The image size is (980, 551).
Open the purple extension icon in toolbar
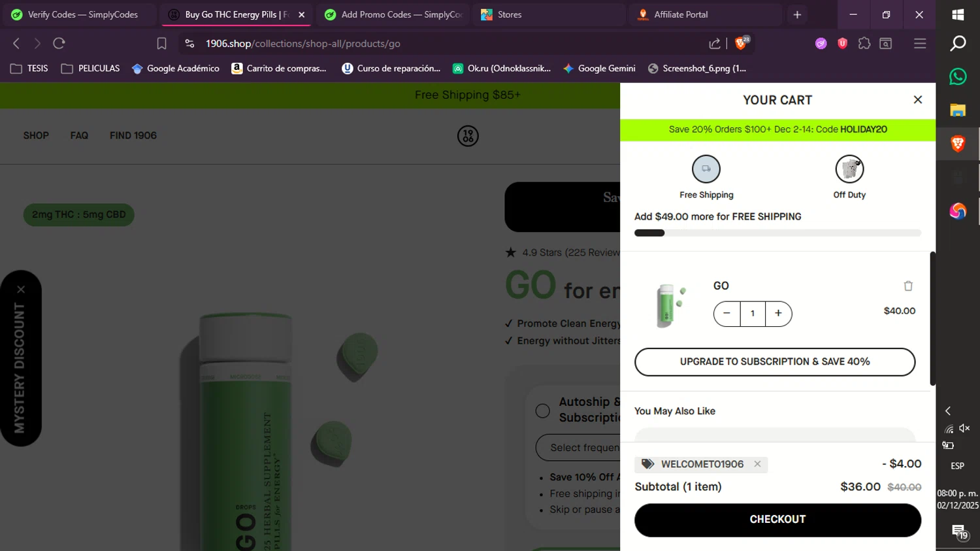coord(821,43)
